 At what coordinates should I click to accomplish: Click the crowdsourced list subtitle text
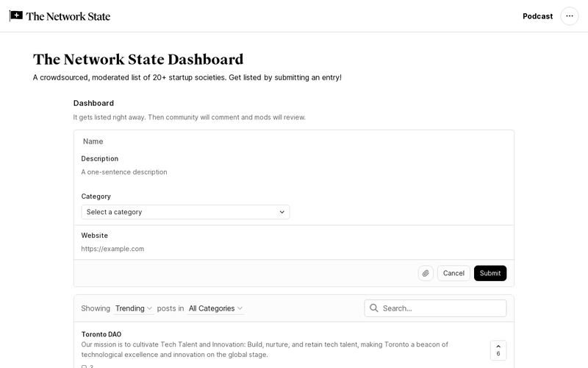187,77
